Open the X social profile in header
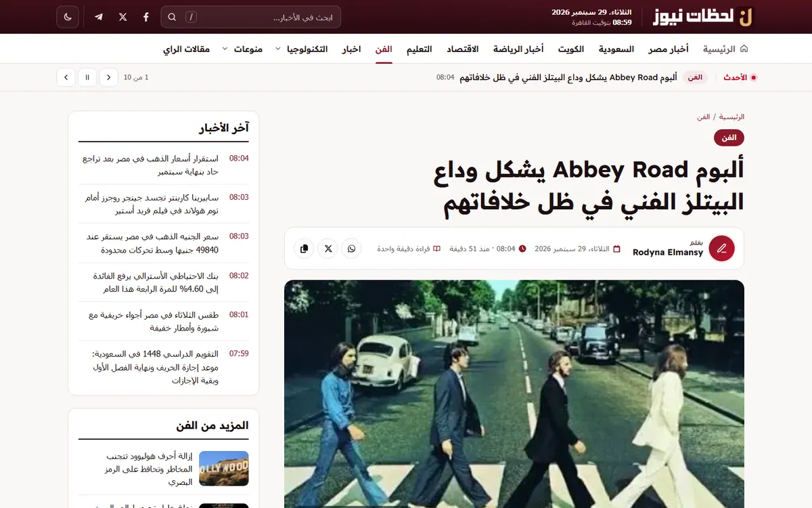 point(122,17)
